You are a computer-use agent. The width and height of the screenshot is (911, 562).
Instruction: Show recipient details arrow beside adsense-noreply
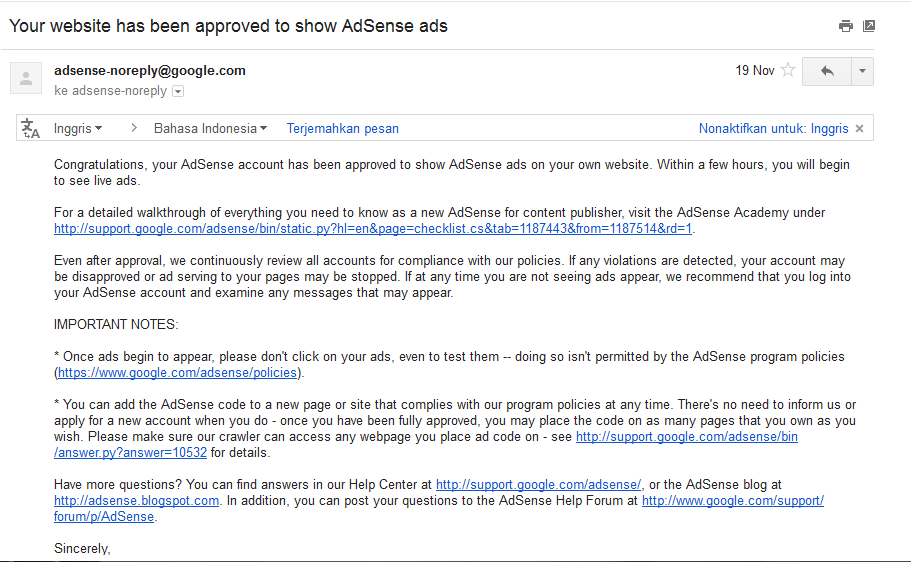tap(178, 91)
